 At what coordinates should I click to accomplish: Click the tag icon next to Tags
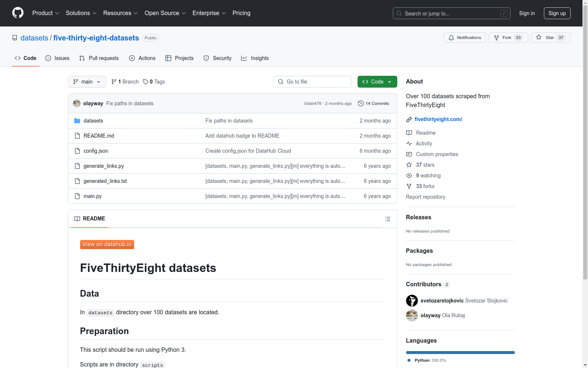click(146, 82)
